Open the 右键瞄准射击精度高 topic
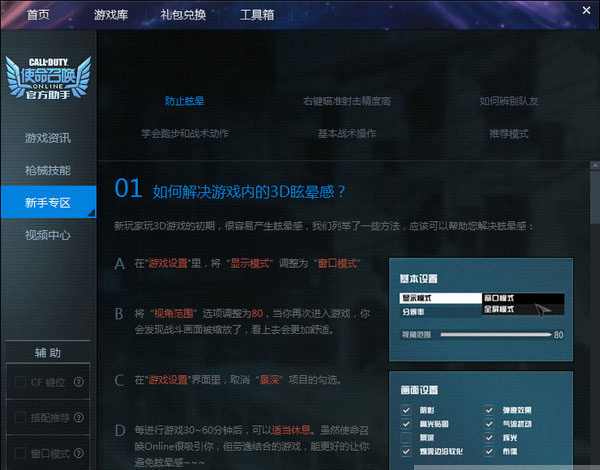The image size is (600, 470). 347,101
